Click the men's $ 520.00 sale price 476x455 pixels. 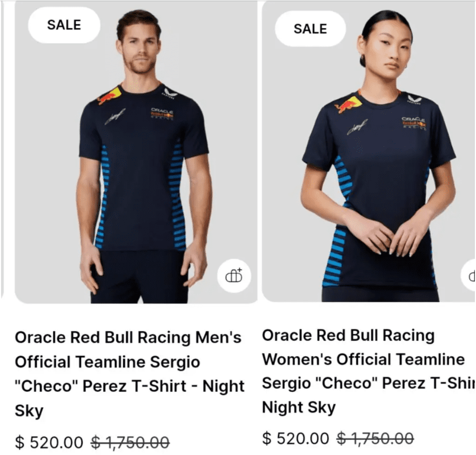coord(49,442)
